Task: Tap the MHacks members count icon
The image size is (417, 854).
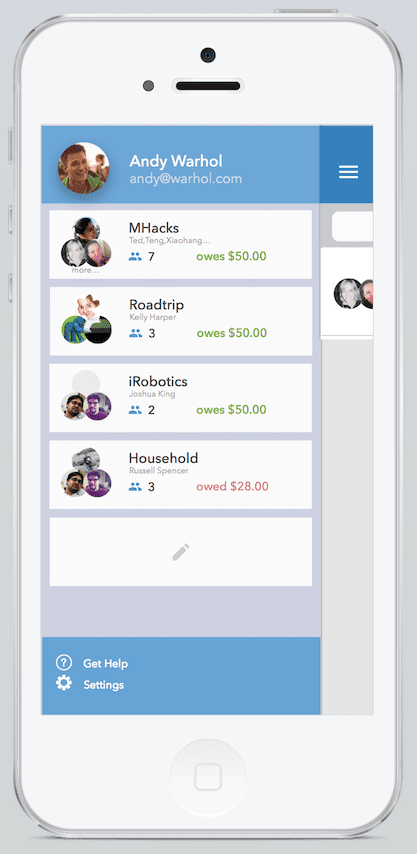Action: coord(135,256)
